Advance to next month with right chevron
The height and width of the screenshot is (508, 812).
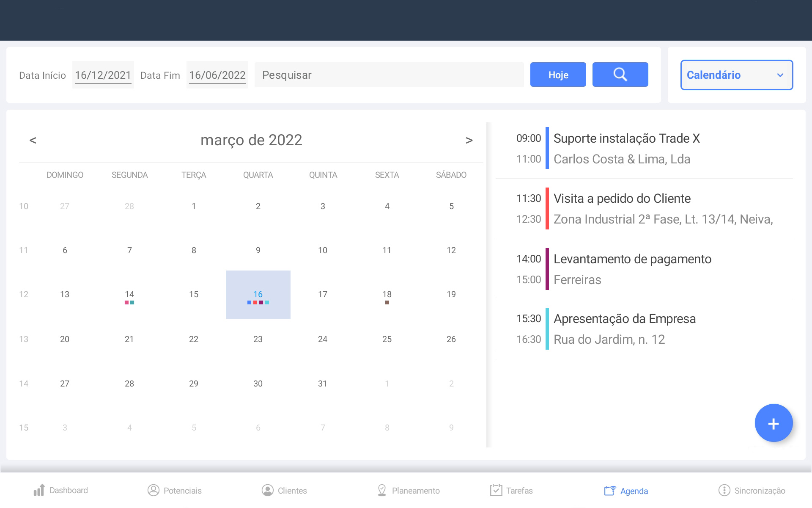coord(469,140)
